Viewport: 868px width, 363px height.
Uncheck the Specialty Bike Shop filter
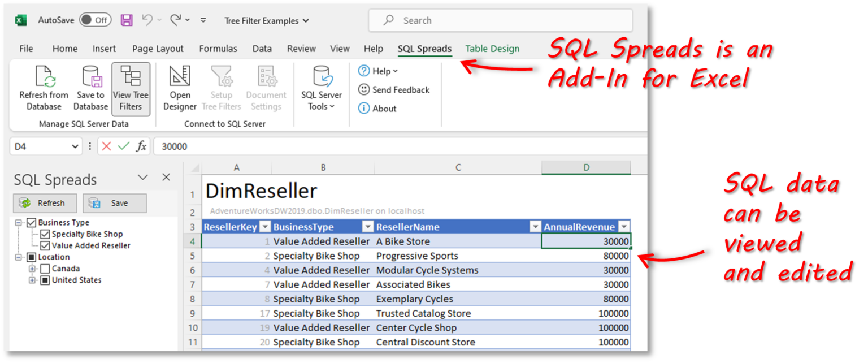tap(44, 234)
